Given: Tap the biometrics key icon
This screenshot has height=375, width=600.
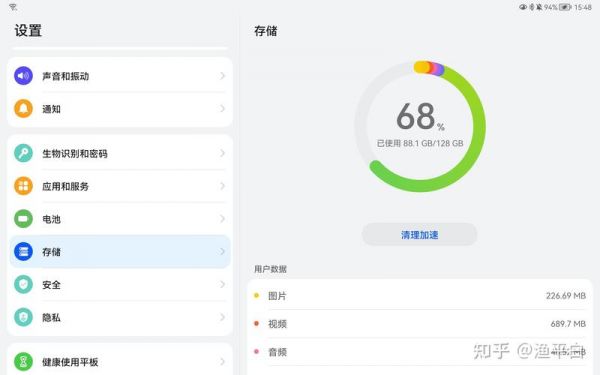Looking at the screenshot, I should (23, 153).
